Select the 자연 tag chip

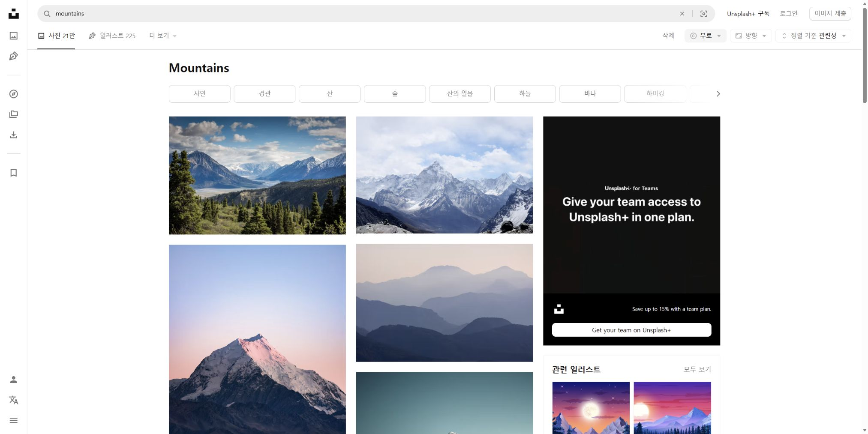[x=200, y=94]
